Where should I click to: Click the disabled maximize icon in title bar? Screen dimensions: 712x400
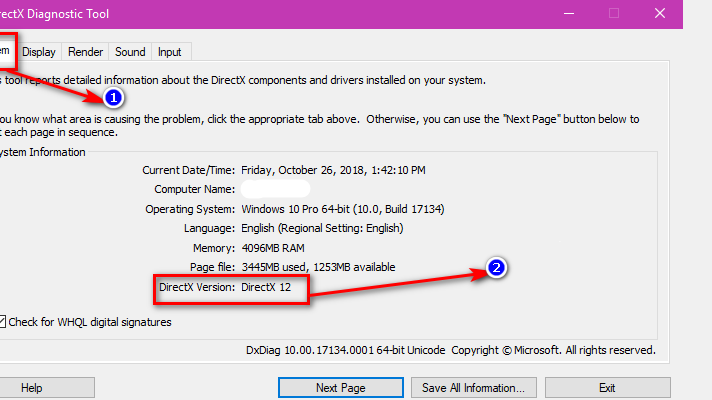tap(614, 14)
